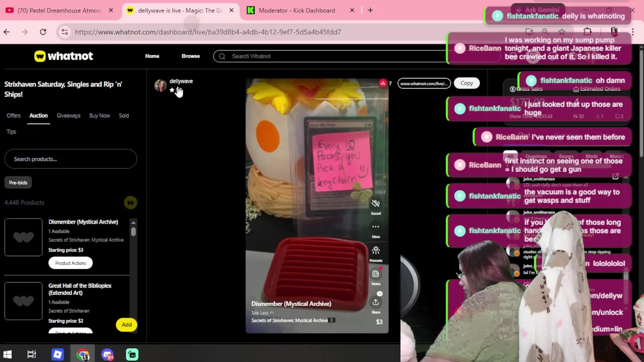The width and height of the screenshot is (644, 362).
Task: Copy the live stream link
Action: (x=467, y=83)
